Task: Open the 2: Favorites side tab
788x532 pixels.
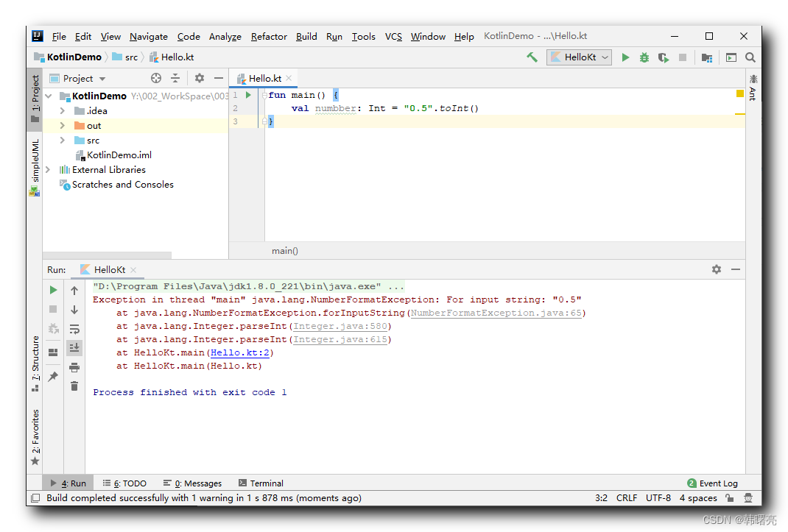Action: pyautogui.click(x=35, y=438)
